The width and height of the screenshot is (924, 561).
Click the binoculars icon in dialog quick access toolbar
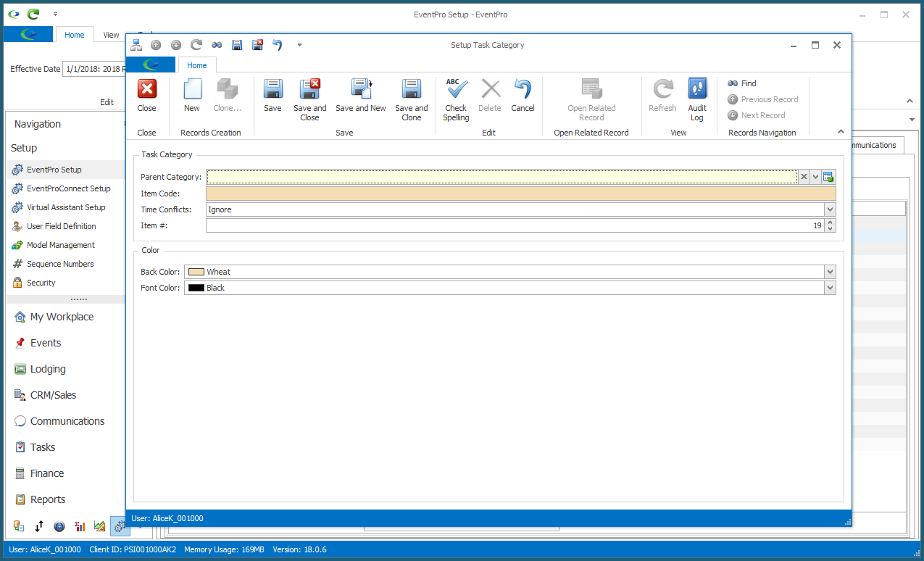(x=216, y=45)
